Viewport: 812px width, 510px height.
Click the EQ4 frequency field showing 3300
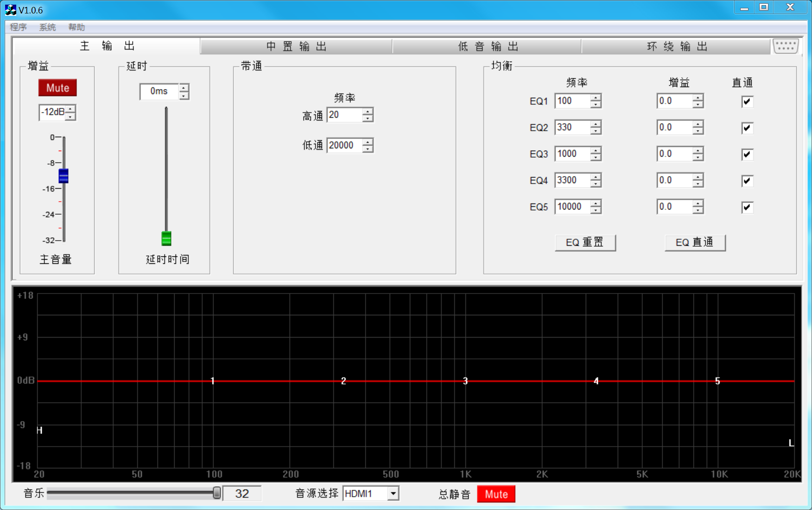[x=573, y=180]
